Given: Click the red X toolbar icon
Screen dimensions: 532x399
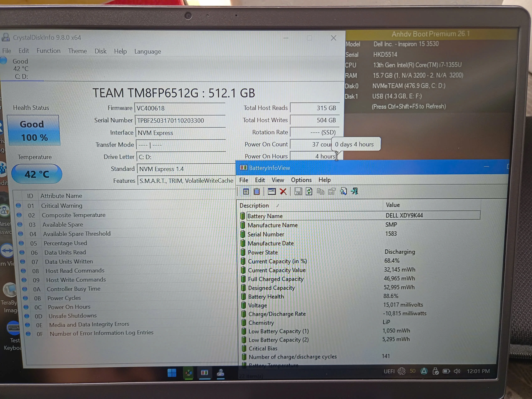Looking at the screenshot, I should pyautogui.click(x=283, y=191).
